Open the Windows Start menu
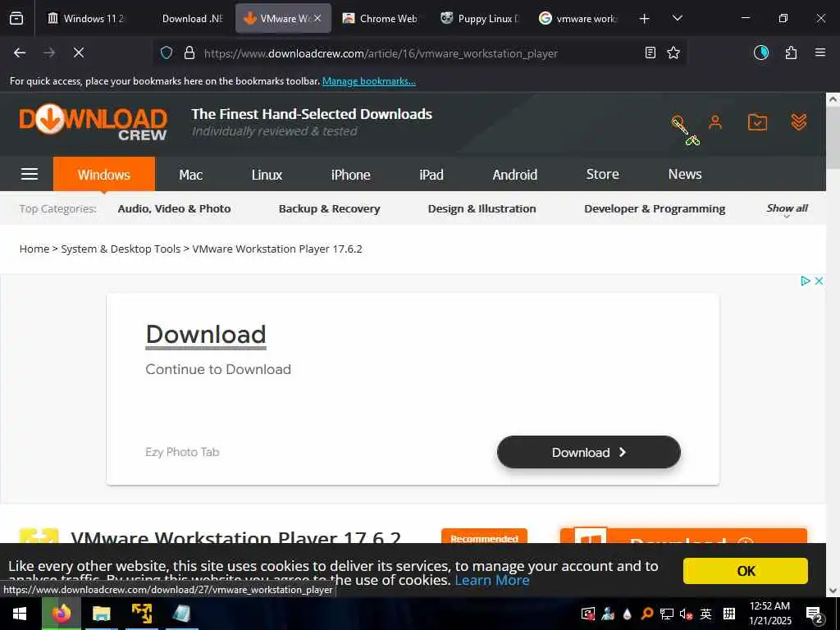The image size is (840, 630). 20,614
